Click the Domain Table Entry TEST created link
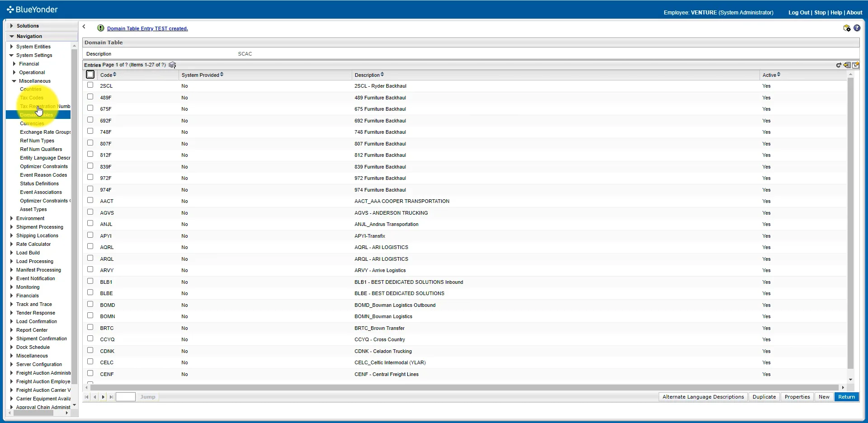This screenshot has width=868, height=423. tap(147, 28)
